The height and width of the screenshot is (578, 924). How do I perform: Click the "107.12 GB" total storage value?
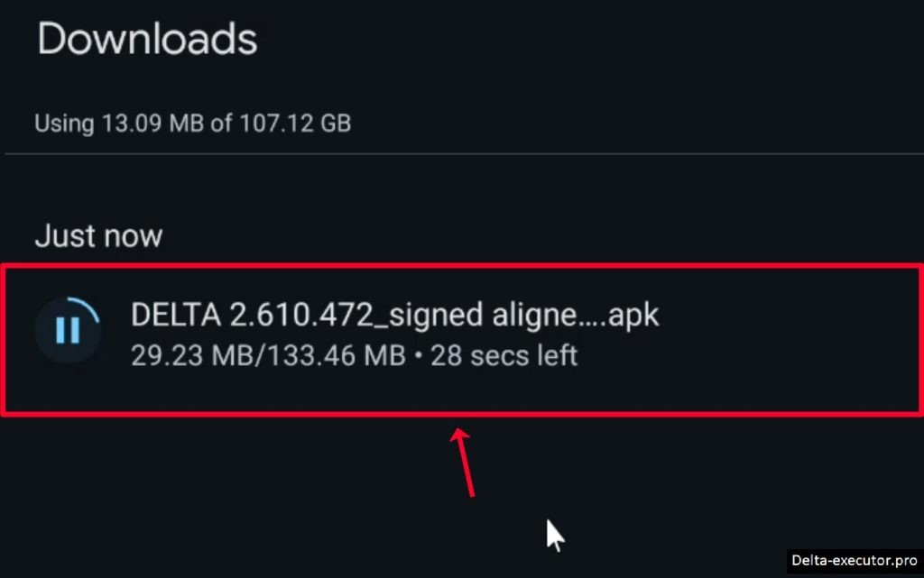pos(294,123)
